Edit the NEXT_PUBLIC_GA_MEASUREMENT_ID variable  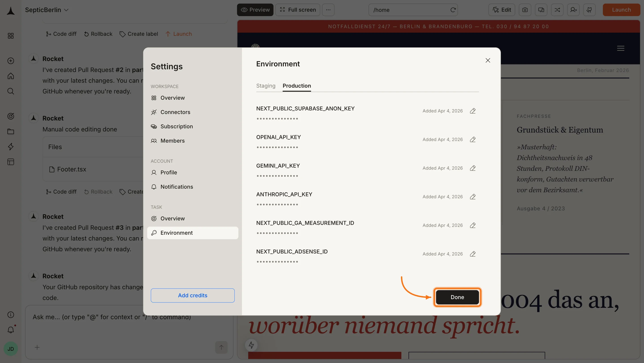[x=472, y=225]
